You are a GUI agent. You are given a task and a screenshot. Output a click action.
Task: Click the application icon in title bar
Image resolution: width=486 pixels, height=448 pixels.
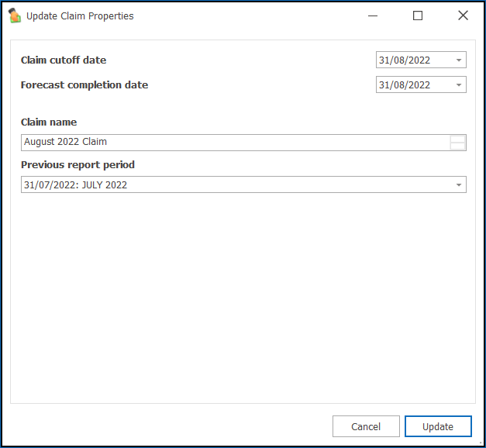(15, 16)
